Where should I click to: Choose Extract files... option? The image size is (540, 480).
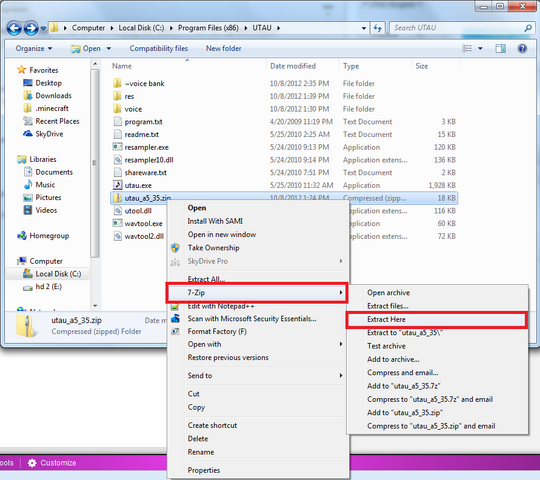click(x=388, y=306)
